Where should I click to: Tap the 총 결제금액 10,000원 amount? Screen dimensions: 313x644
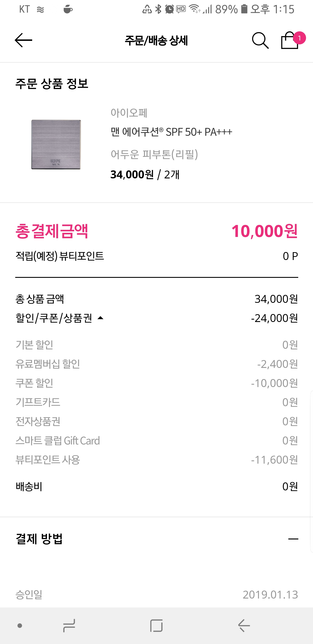point(264,231)
